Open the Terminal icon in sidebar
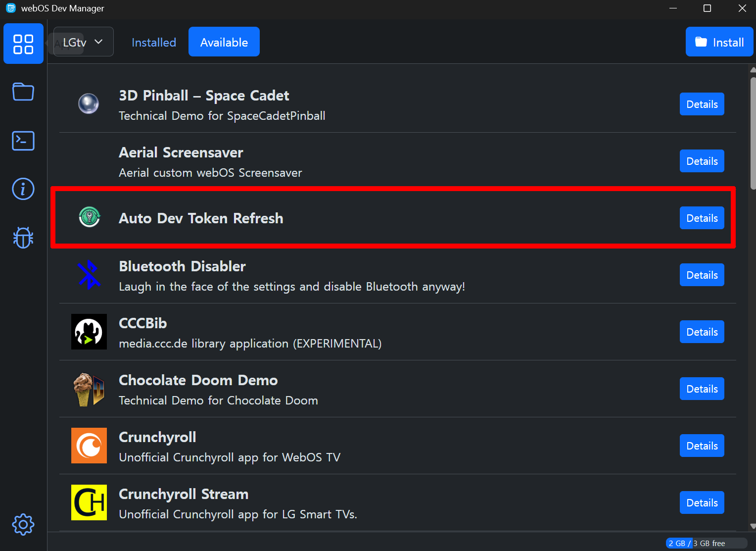The image size is (756, 551). coord(23,141)
